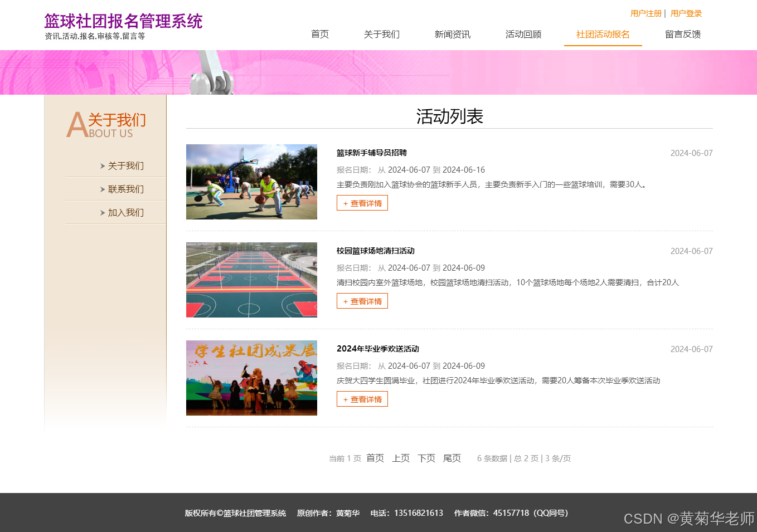Select 活动回顾 in the navigation bar
Screen dimensions: 757x532
[523, 34]
